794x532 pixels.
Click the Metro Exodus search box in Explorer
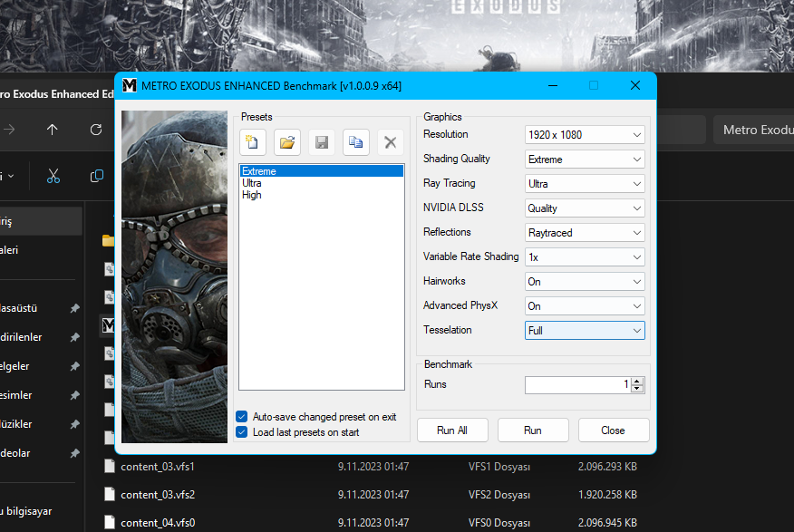(x=753, y=130)
